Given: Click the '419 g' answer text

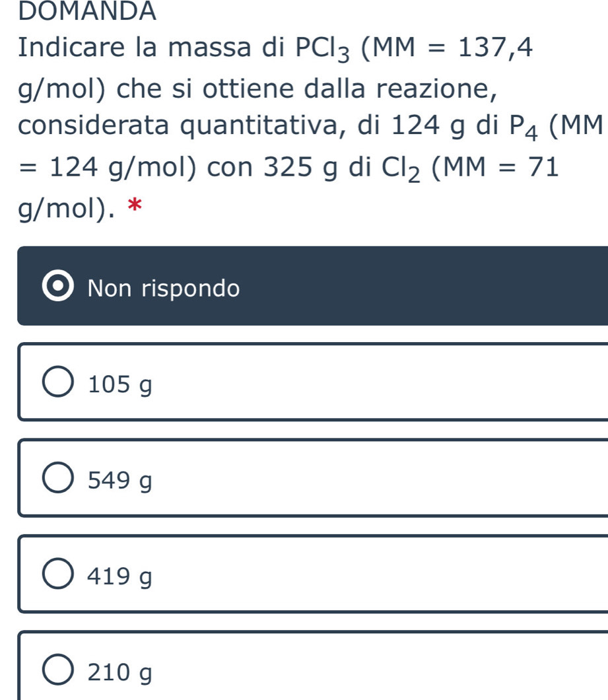Looking at the screenshot, I should point(119,577).
